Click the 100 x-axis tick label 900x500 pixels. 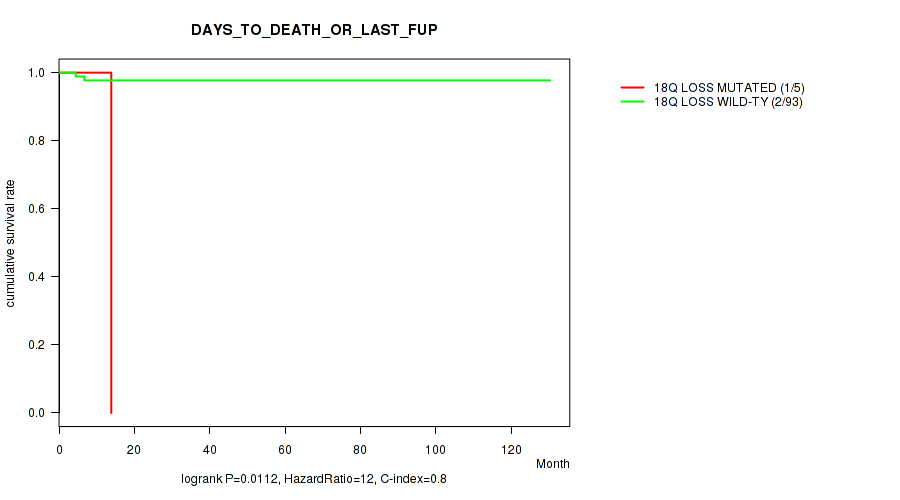point(436,445)
